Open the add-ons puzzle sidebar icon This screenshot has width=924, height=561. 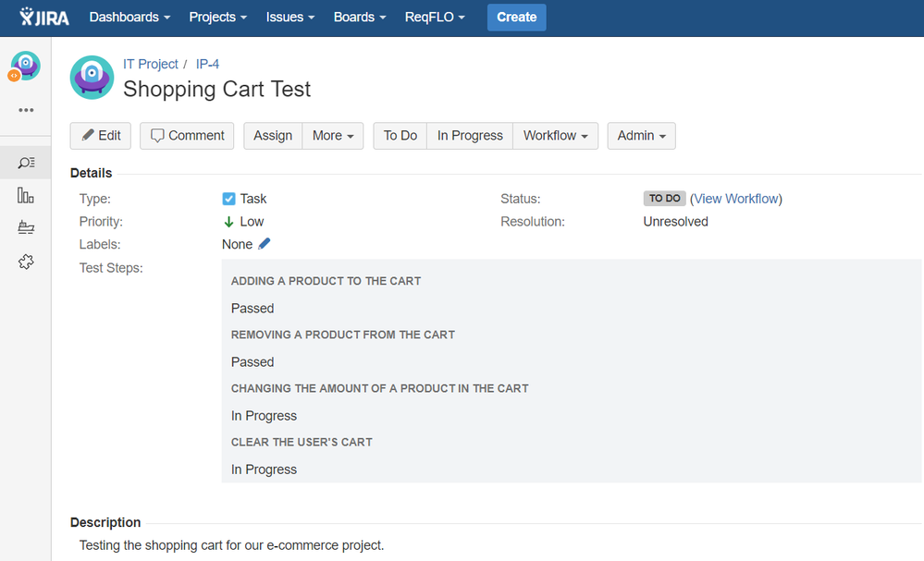click(26, 262)
